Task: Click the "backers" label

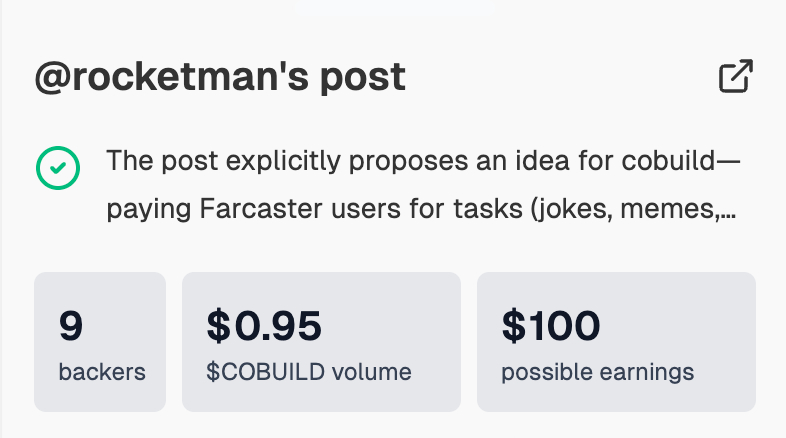Action: coord(102,372)
